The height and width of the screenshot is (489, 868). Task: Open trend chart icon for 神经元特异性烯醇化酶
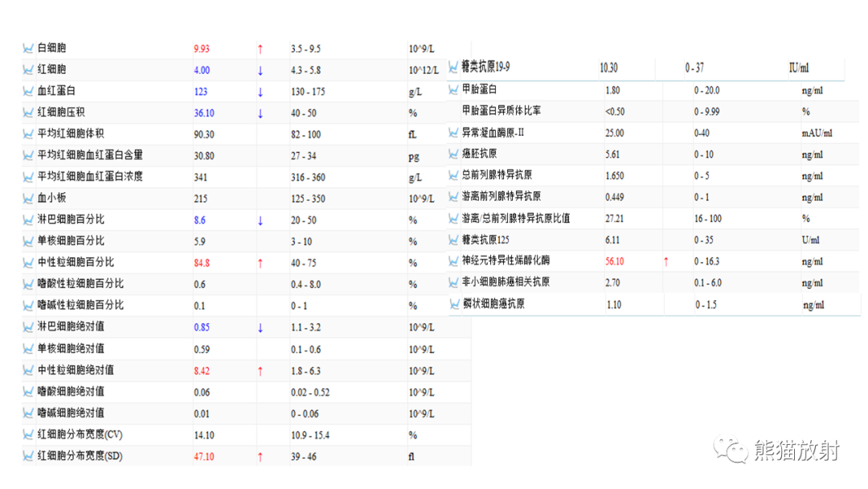pyautogui.click(x=453, y=261)
